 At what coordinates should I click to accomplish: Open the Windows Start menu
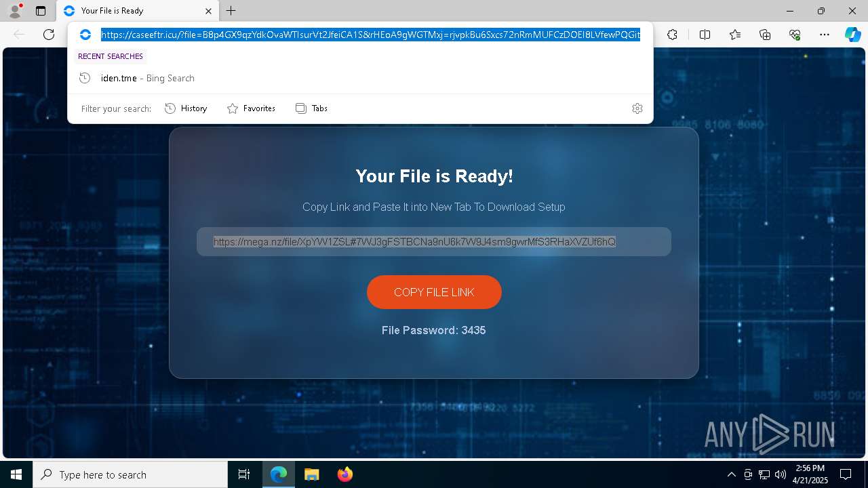(16, 474)
